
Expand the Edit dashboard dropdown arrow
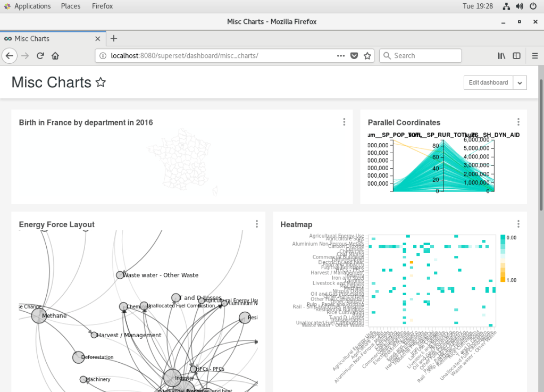click(520, 82)
